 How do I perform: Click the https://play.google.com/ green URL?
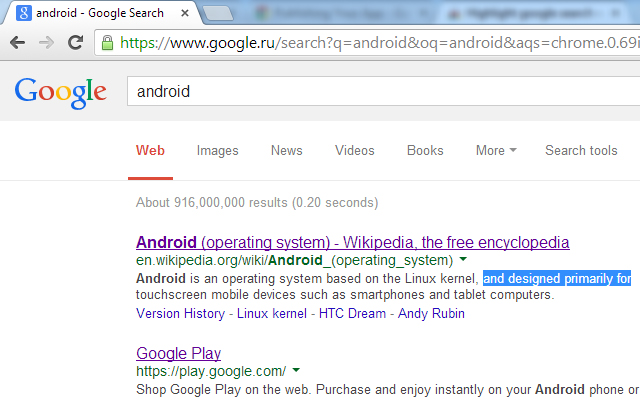pos(211,371)
